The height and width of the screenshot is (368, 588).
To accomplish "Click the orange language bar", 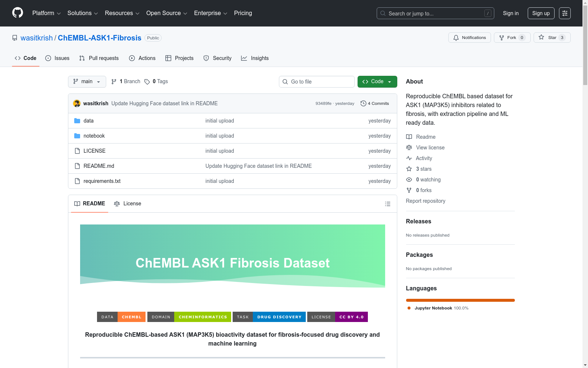I will click(x=460, y=300).
